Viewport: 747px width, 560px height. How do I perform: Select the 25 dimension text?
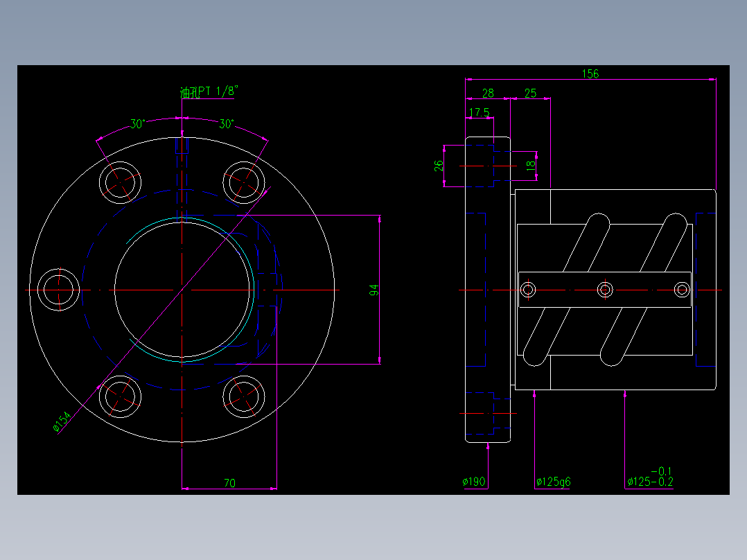click(530, 94)
